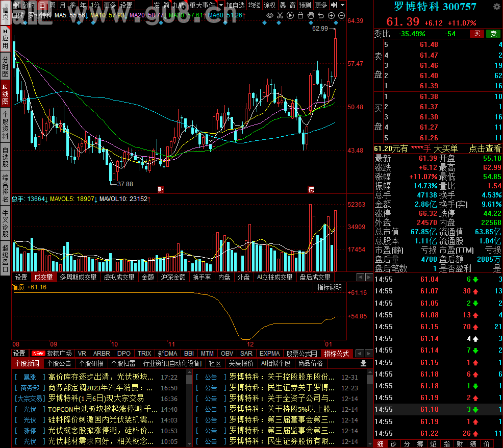
Task: Open the 设置 menu in the top toolbar
Action: click(126, 5)
